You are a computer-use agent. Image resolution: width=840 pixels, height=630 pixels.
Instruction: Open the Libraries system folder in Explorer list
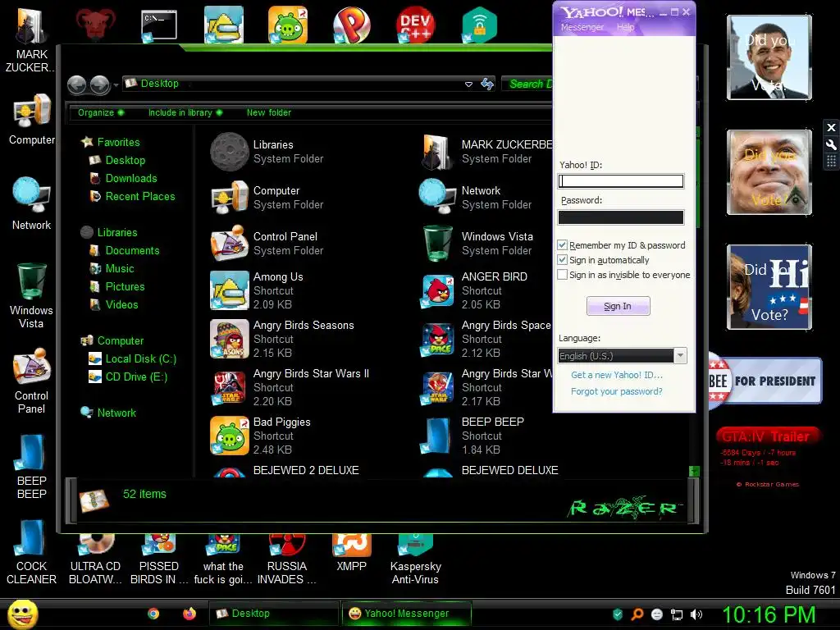click(x=267, y=152)
